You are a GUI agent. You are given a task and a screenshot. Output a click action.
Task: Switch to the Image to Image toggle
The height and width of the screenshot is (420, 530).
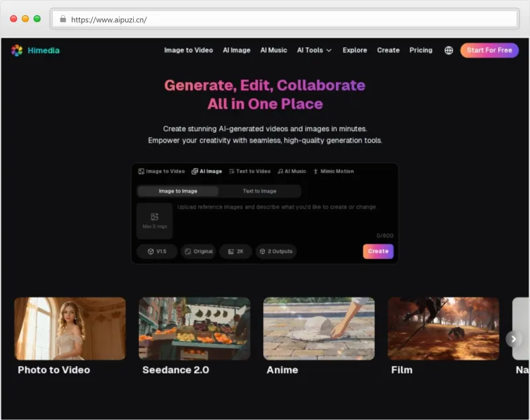[x=178, y=191]
